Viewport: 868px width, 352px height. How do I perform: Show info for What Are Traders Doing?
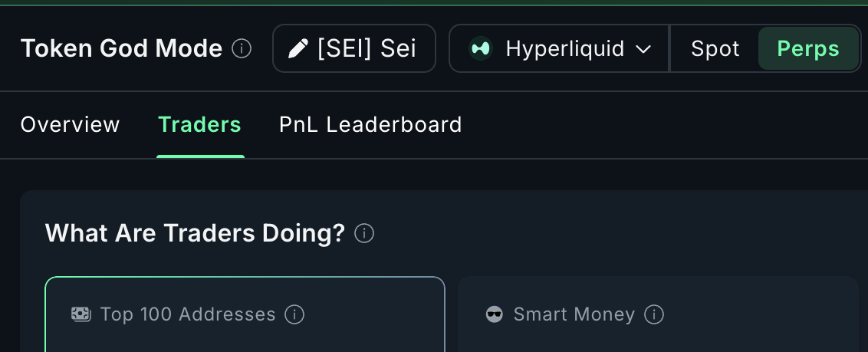pos(365,233)
